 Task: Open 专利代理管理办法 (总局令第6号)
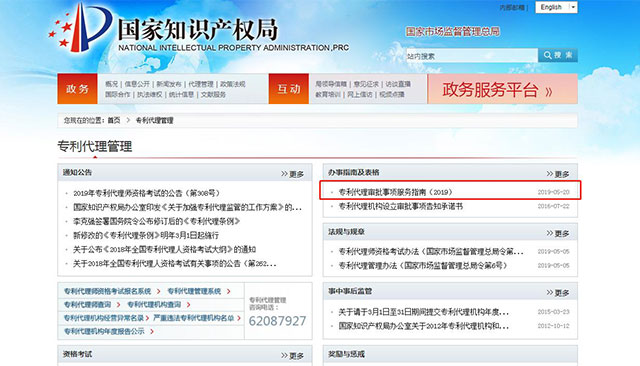pos(423,265)
